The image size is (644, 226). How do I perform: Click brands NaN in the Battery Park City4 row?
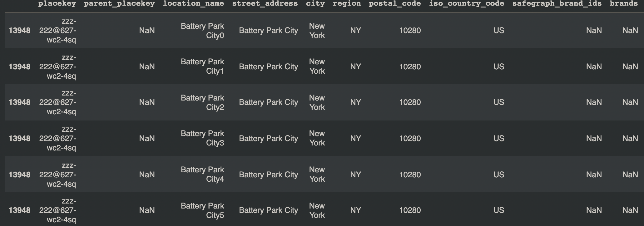click(x=630, y=174)
